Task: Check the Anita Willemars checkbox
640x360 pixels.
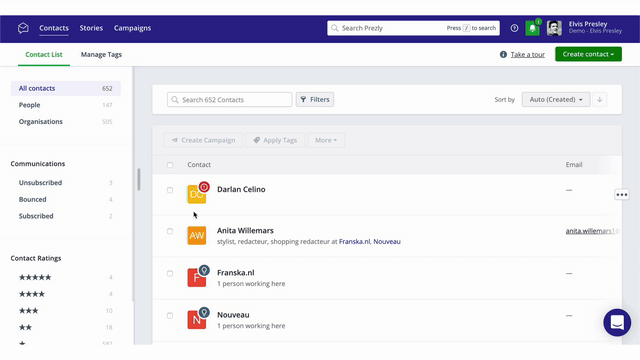Action: click(x=170, y=231)
